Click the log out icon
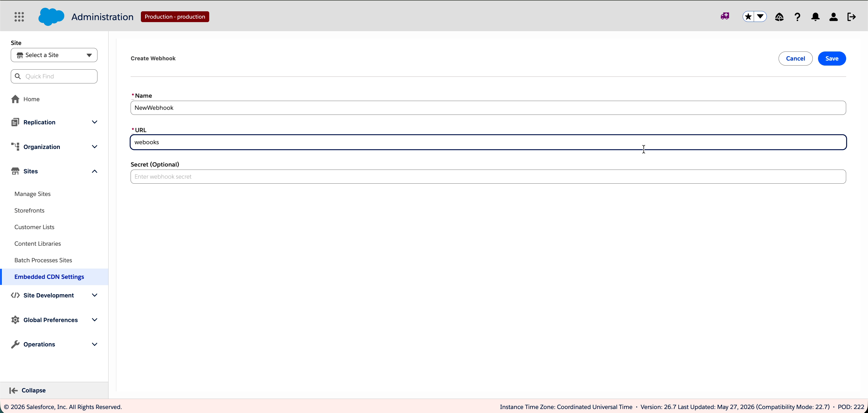 click(851, 17)
